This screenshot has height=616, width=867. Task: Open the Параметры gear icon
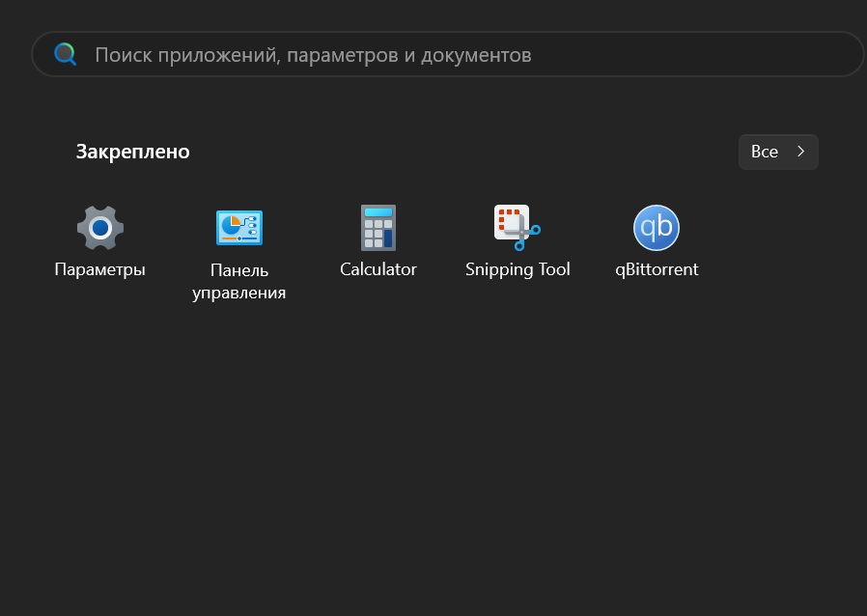point(100,228)
